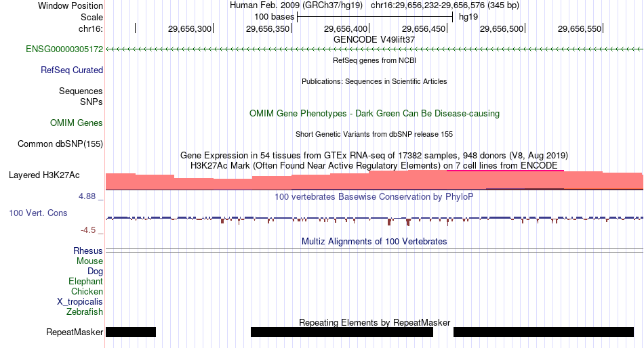Click the Publications Sequences in Scientific Articles title
Image resolution: width=644 pixels, height=348 pixels.
click(x=374, y=81)
